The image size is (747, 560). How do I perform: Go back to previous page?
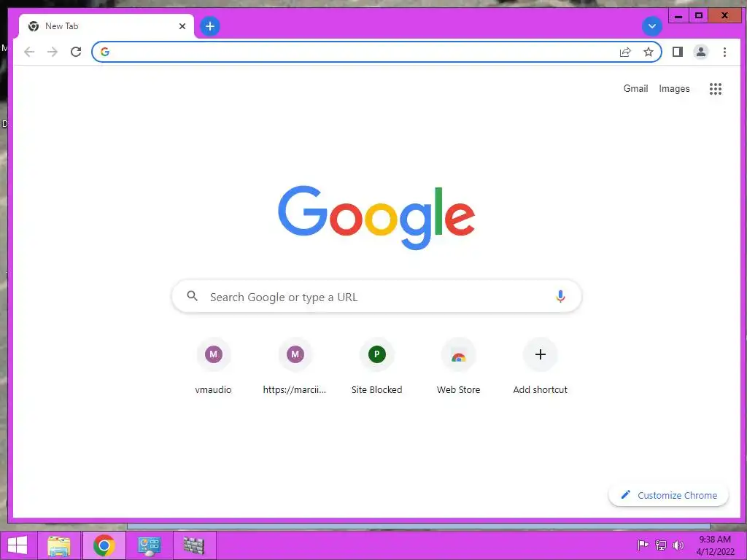click(29, 52)
